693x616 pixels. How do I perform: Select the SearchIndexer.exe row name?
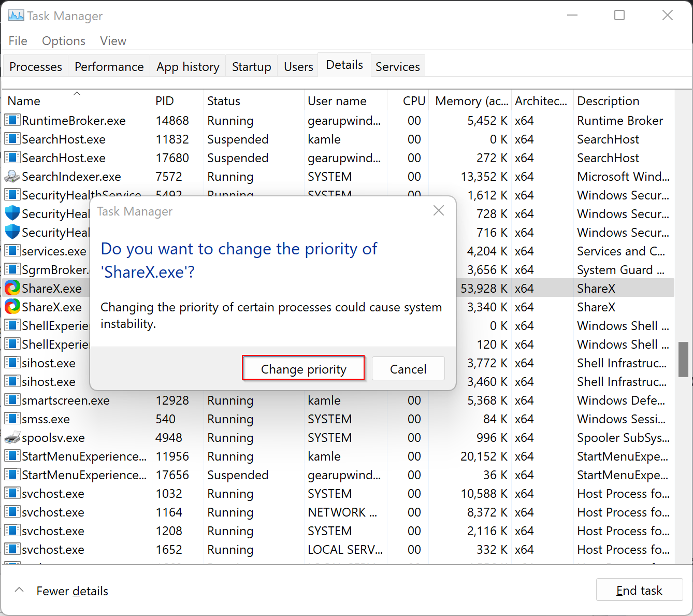(71, 176)
